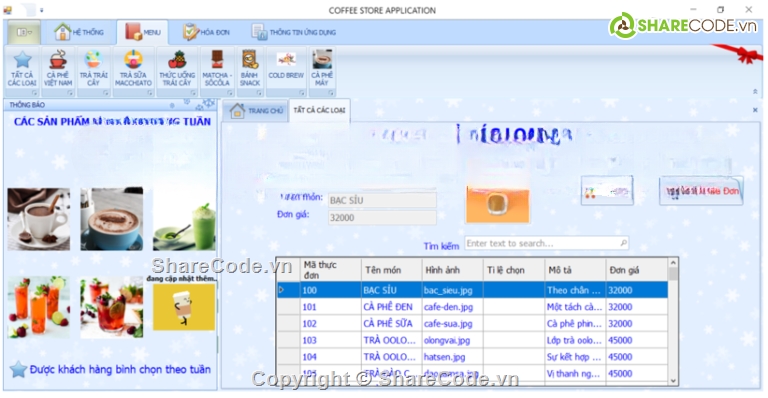Viewport: 768px width, 398px height.
Task: Click the Đơn giá field showing 32000
Action: click(382, 218)
